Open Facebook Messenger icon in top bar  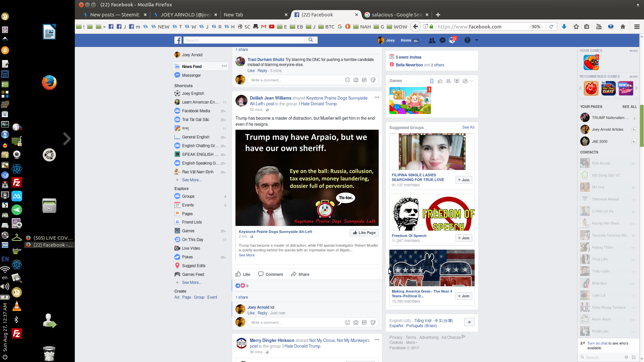[442, 40]
